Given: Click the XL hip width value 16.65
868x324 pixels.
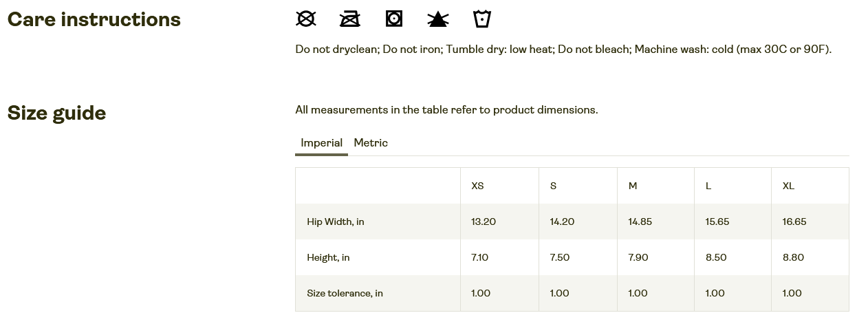Looking at the screenshot, I should (x=794, y=222).
